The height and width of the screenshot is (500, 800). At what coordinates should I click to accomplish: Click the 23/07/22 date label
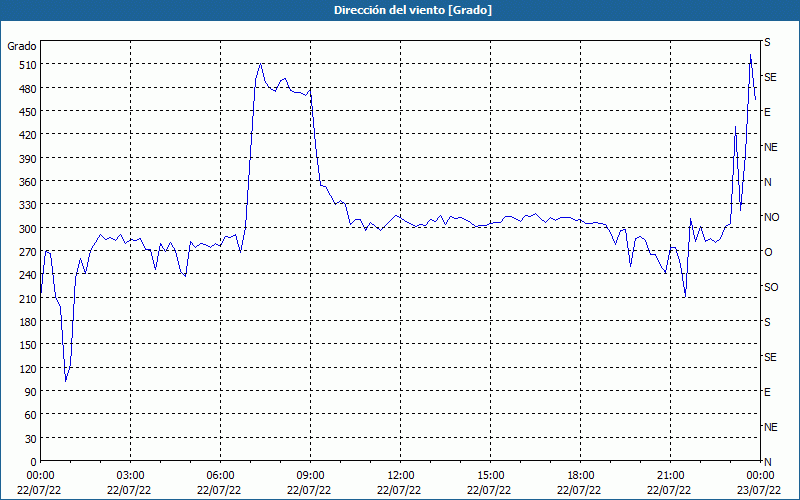coord(760,490)
